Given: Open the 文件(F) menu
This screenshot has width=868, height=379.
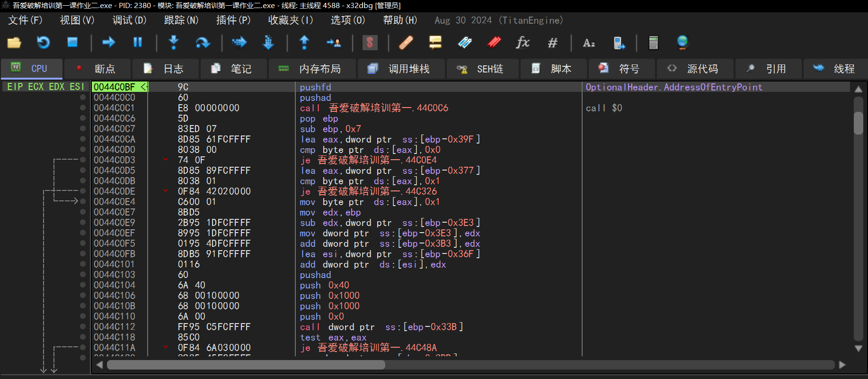Looking at the screenshot, I should [x=25, y=20].
